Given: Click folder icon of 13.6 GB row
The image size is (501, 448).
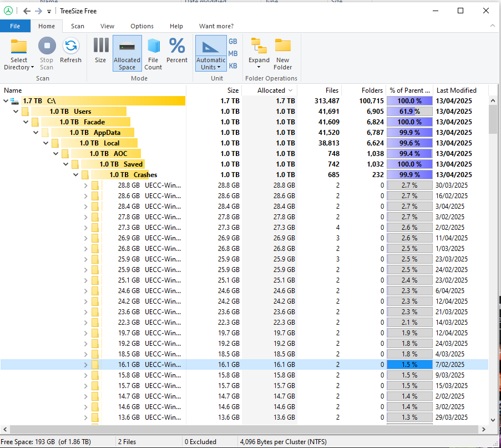Looking at the screenshot, I should (x=95, y=417).
